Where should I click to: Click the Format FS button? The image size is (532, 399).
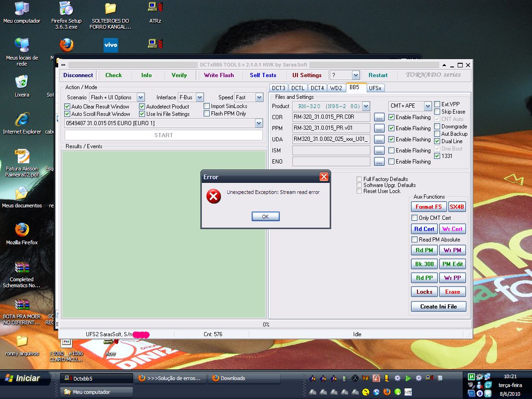[x=429, y=206]
